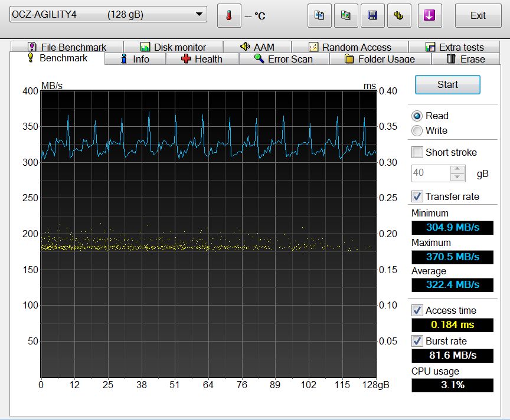The image size is (510, 420).
Task: Click the purple down-arrow toolbar icon
Action: click(x=429, y=16)
